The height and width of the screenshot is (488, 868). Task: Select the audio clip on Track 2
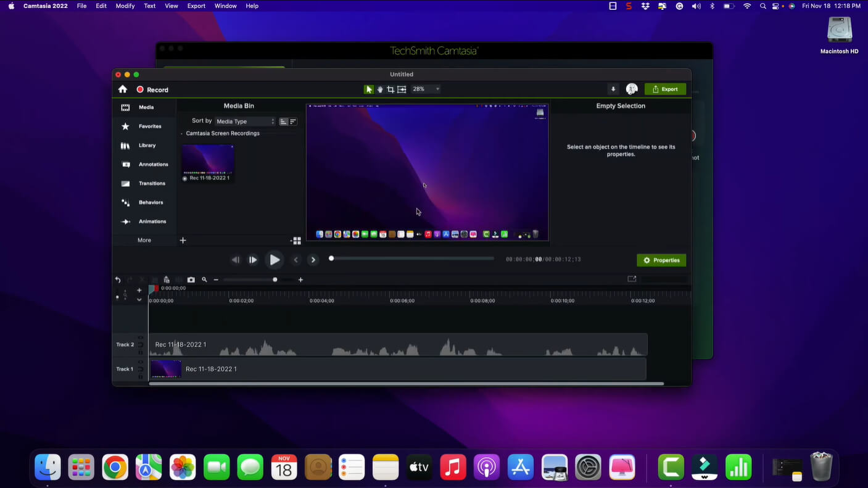tap(398, 345)
